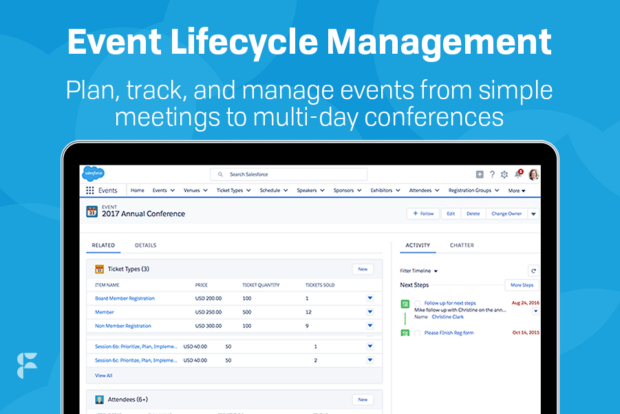The height and width of the screenshot is (414, 620).
Task: Open the Filter Timeline dropdown
Action: coord(419,271)
